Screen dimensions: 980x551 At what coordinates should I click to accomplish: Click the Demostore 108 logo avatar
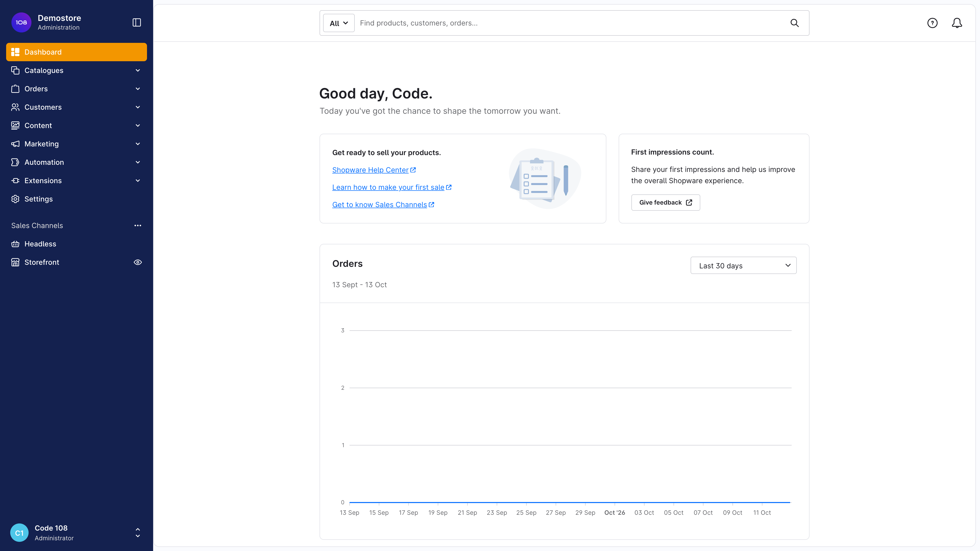pos(21,22)
